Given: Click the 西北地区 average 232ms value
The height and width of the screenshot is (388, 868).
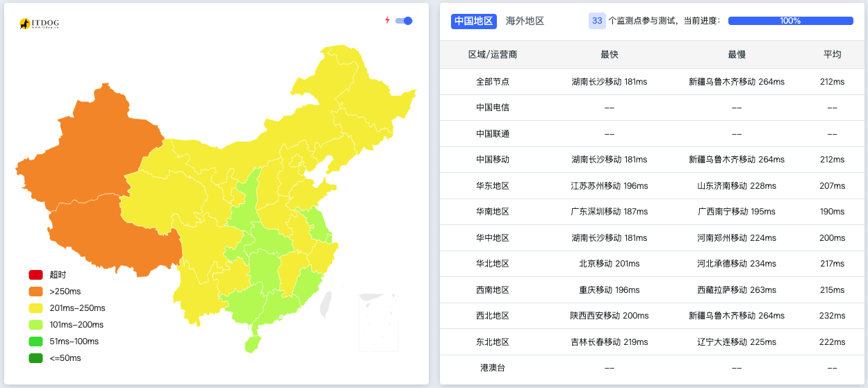Looking at the screenshot, I should tap(833, 316).
